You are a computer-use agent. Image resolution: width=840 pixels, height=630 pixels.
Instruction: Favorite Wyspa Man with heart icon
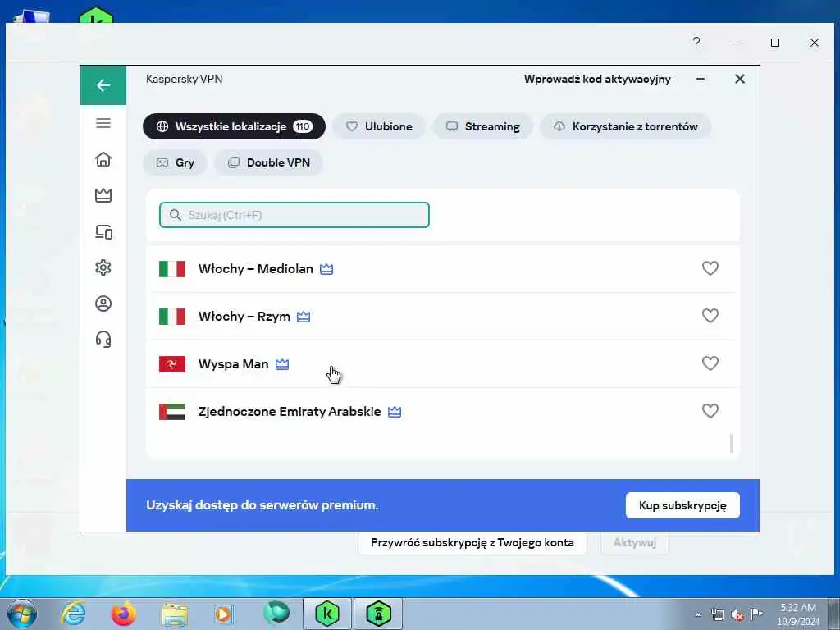click(710, 363)
